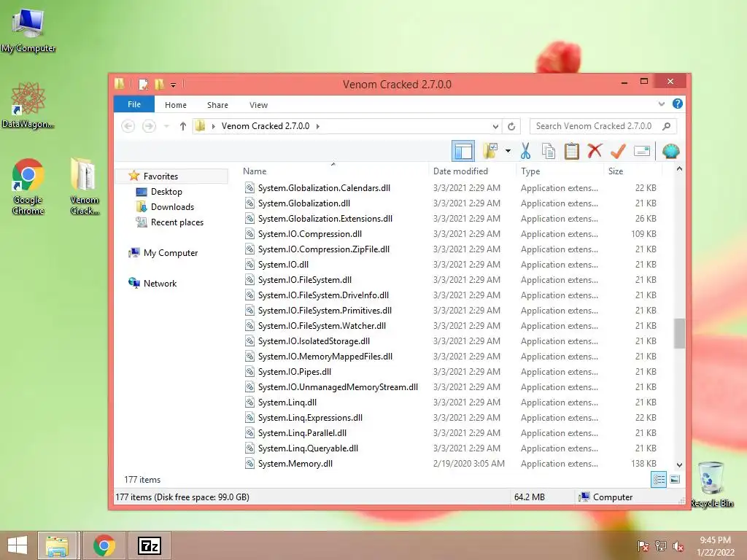Click the vertical scrollbar thumb
747x560 pixels.
[x=679, y=333]
